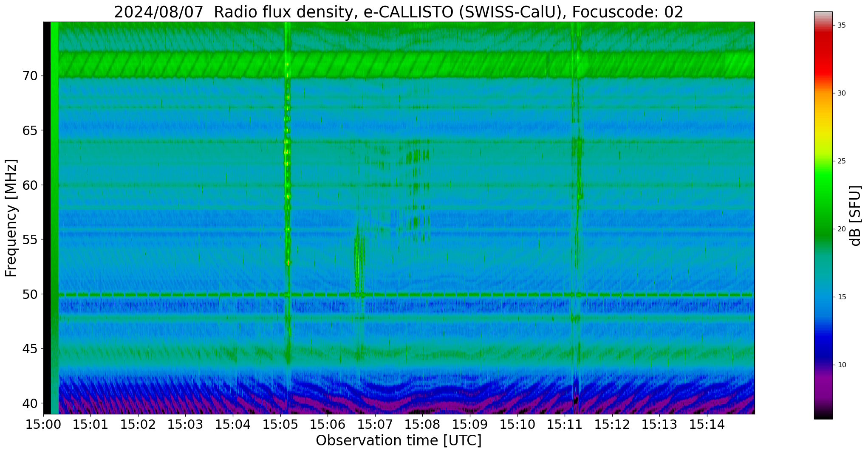Click the 45 MHz frequency tick label
Image resolution: width=868 pixels, height=453 pixels.
coord(30,349)
